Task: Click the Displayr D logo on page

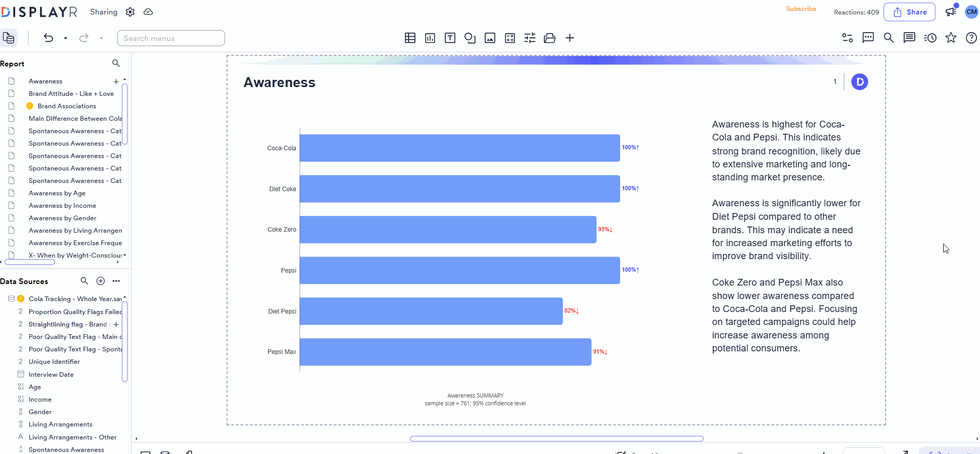Action: (x=860, y=82)
